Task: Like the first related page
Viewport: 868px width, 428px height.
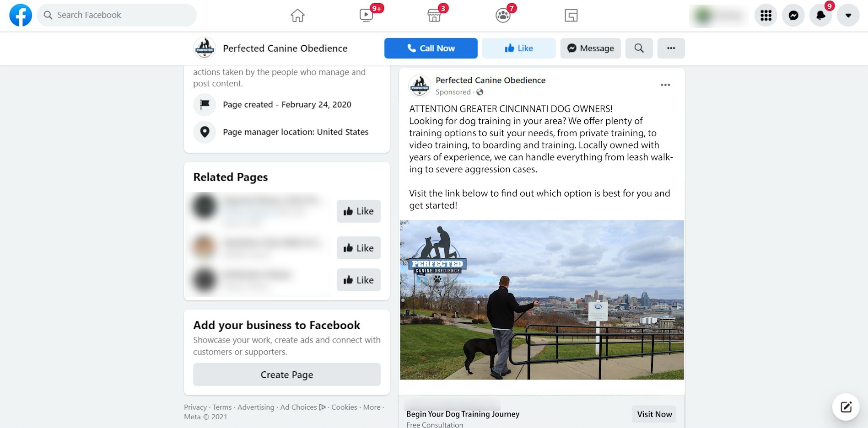Action: point(359,211)
